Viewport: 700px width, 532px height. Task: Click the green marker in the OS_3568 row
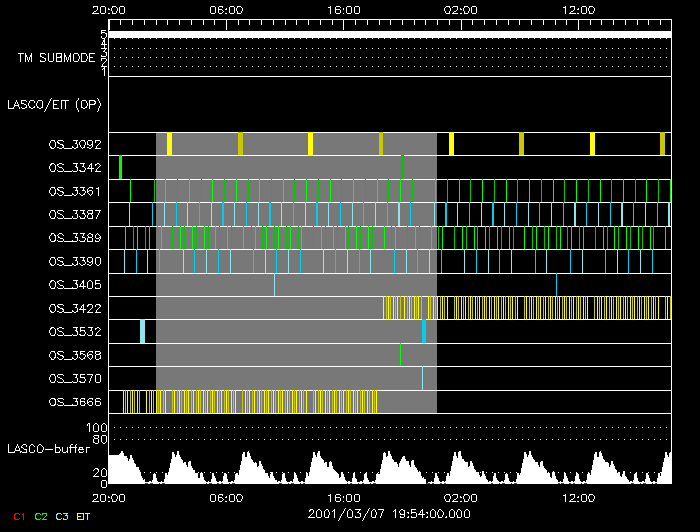point(400,354)
